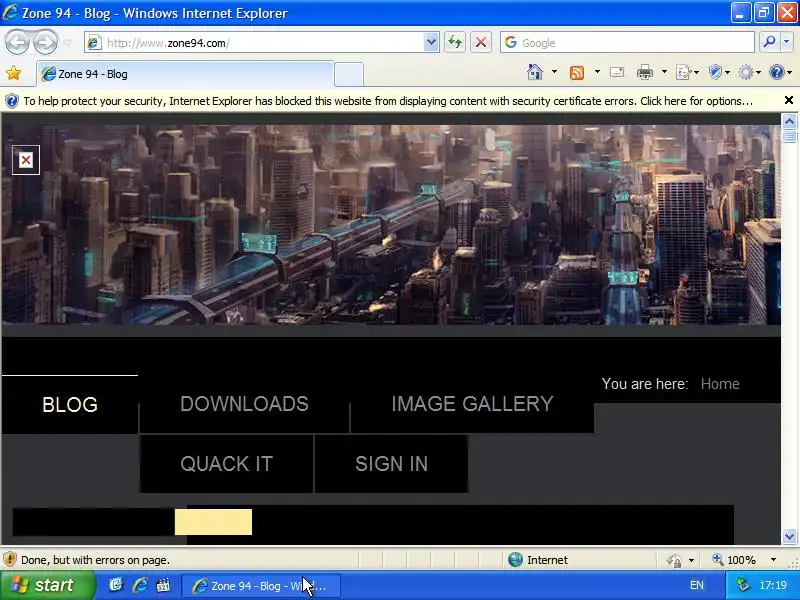Launch Internet Explorer from quick launch
This screenshot has width=800, height=600.
(x=140, y=585)
